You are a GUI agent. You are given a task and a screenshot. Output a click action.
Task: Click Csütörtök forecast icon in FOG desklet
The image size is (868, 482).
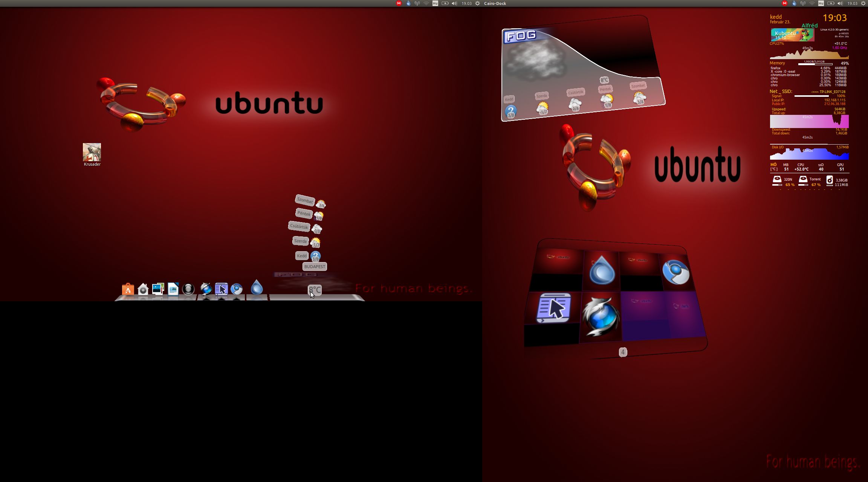(575, 105)
